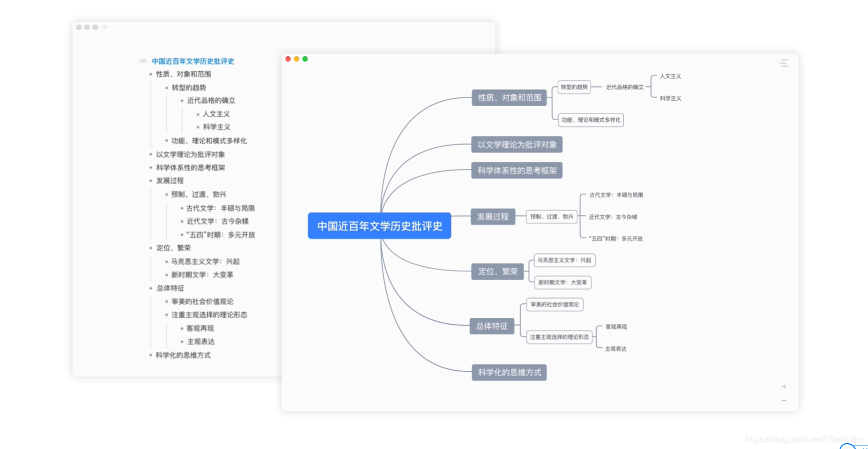Click outline item 总体特征

click(170, 288)
